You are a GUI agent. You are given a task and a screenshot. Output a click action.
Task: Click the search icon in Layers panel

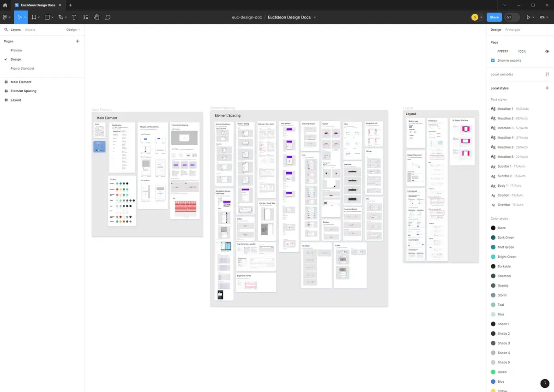pos(6,30)
